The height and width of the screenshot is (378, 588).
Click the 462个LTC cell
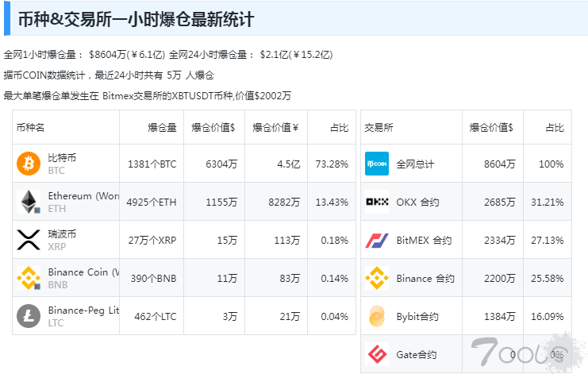156,317
